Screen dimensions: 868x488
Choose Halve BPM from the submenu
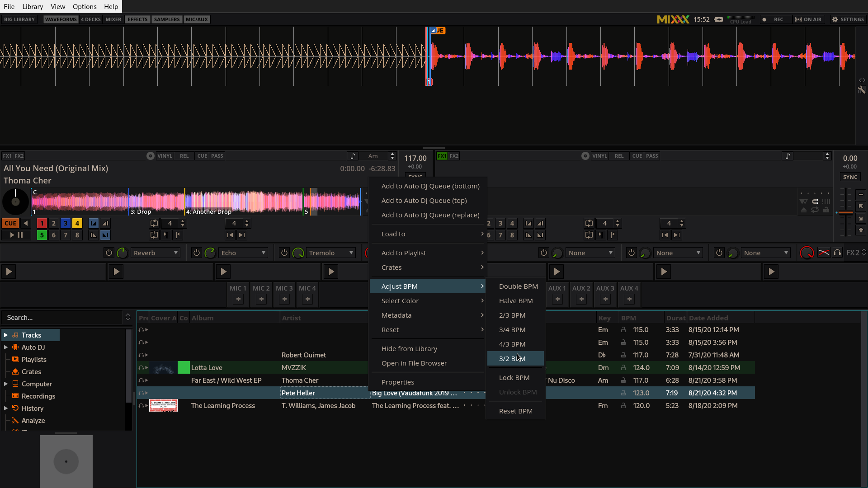click(516, 301)
